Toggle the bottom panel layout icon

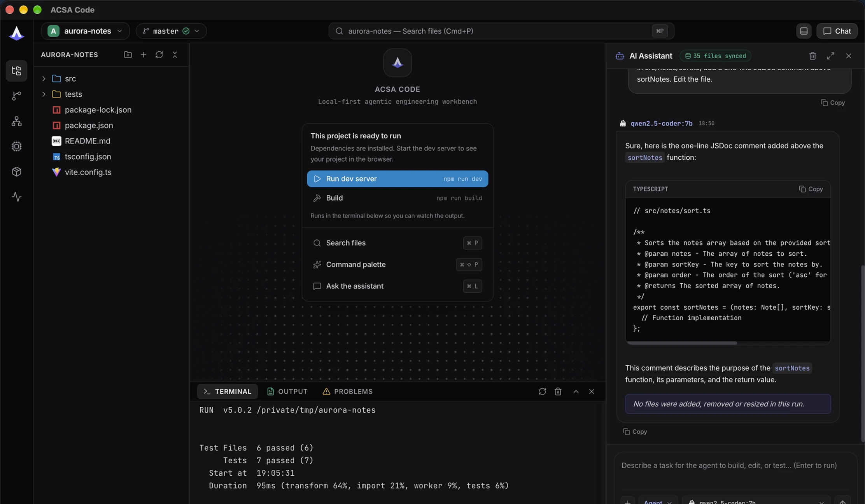coord(804,31)
